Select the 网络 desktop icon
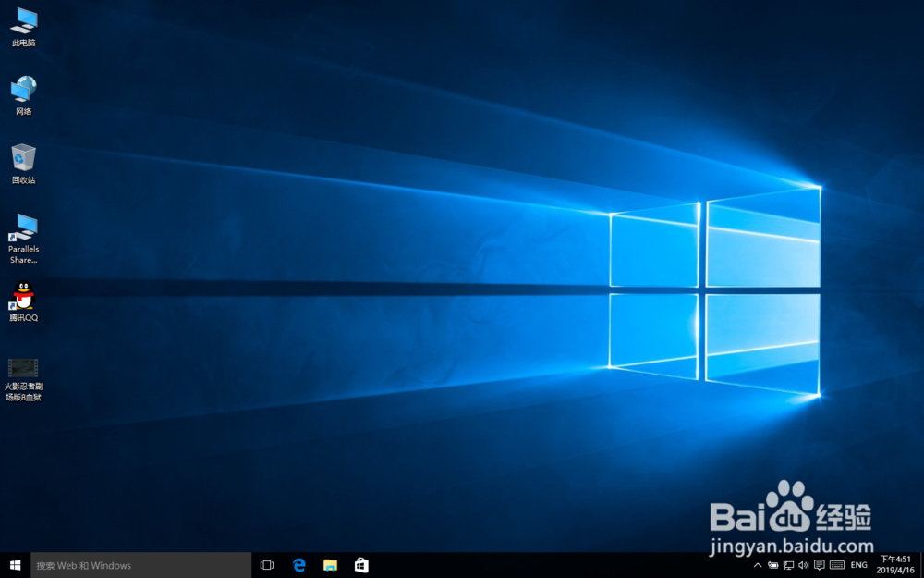Image resolution: width=924 pixels, height=578 pixels. point(24,95)
